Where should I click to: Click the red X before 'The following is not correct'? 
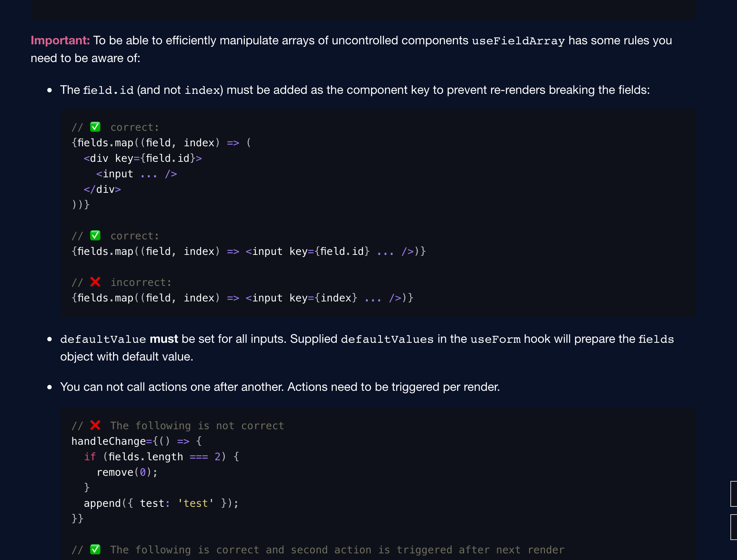(x=95, y=426)
